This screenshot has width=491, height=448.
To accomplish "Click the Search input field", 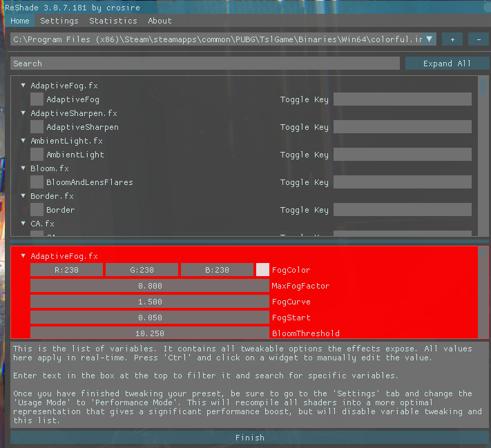I will (x=205, y=64).
